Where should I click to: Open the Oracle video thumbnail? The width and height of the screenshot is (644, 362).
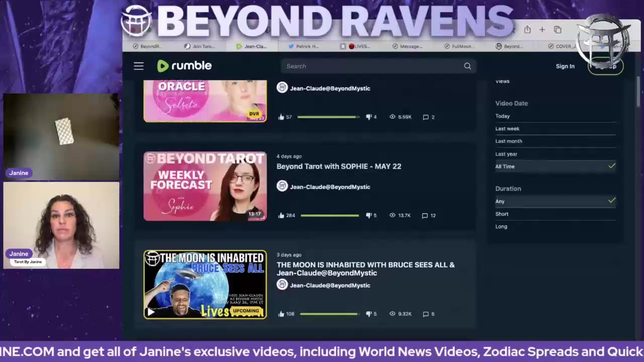(205, 101)
